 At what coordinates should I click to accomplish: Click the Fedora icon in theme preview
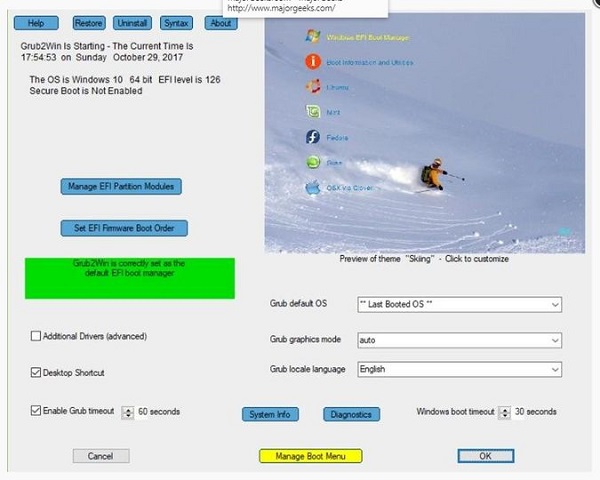point(313,137)
